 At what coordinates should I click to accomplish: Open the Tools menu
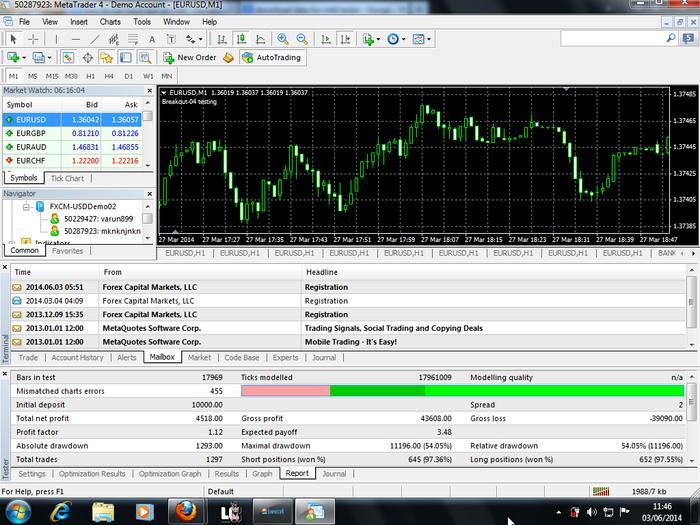pyautogui.click(x=142, y=22)
